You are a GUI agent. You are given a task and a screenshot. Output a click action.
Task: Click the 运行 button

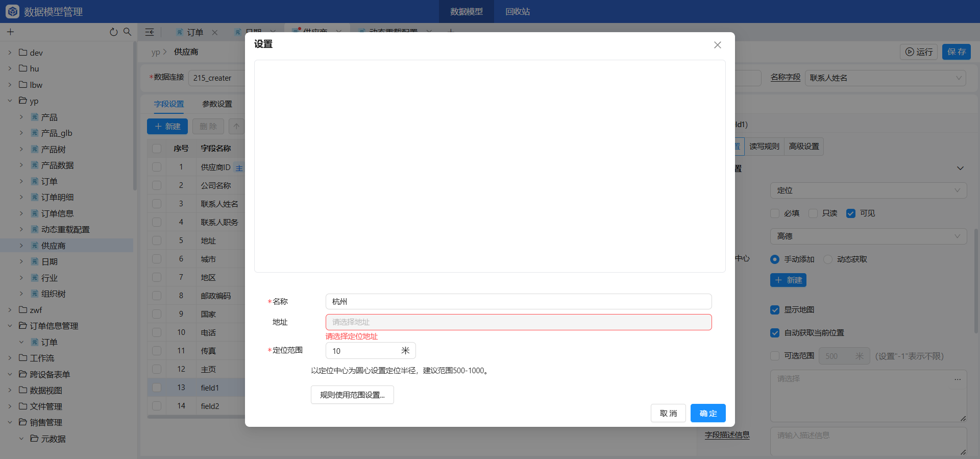click(x=919, y=52)
